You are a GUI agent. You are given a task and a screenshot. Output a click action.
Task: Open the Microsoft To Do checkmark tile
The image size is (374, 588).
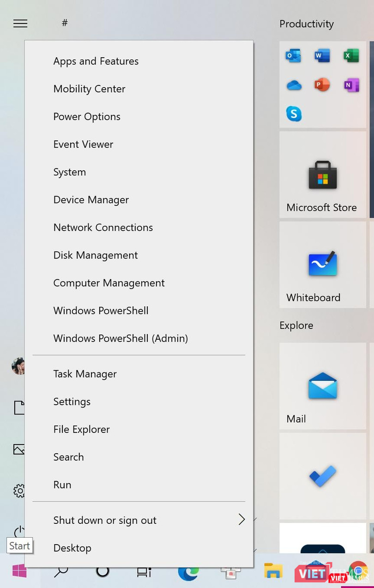coord(323,476)
